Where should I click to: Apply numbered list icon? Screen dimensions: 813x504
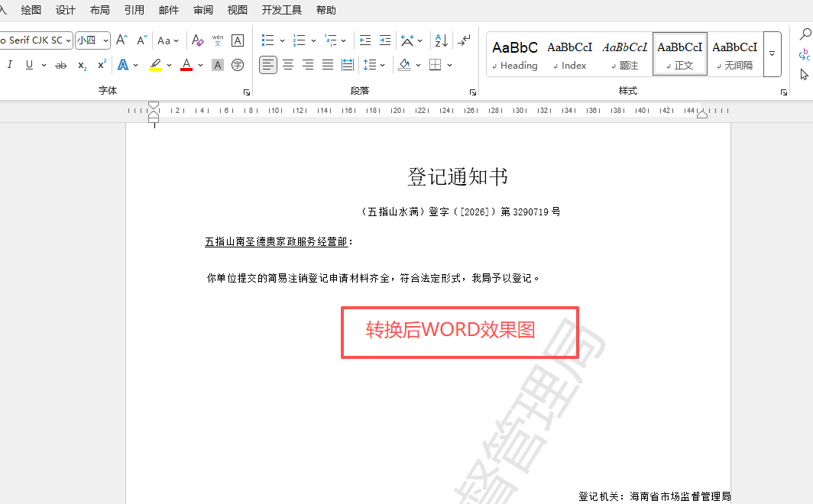(x=299, y=40)
